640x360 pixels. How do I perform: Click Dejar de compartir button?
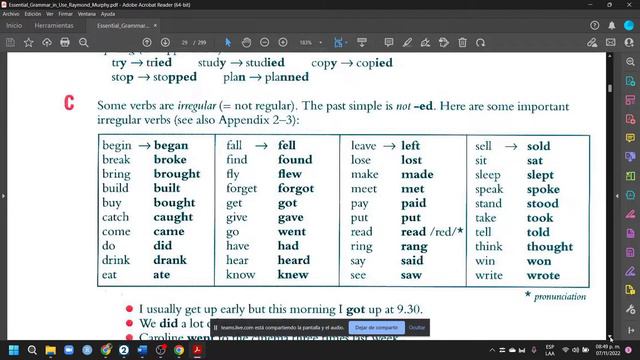pyautogui.click(x=376, y=327)
